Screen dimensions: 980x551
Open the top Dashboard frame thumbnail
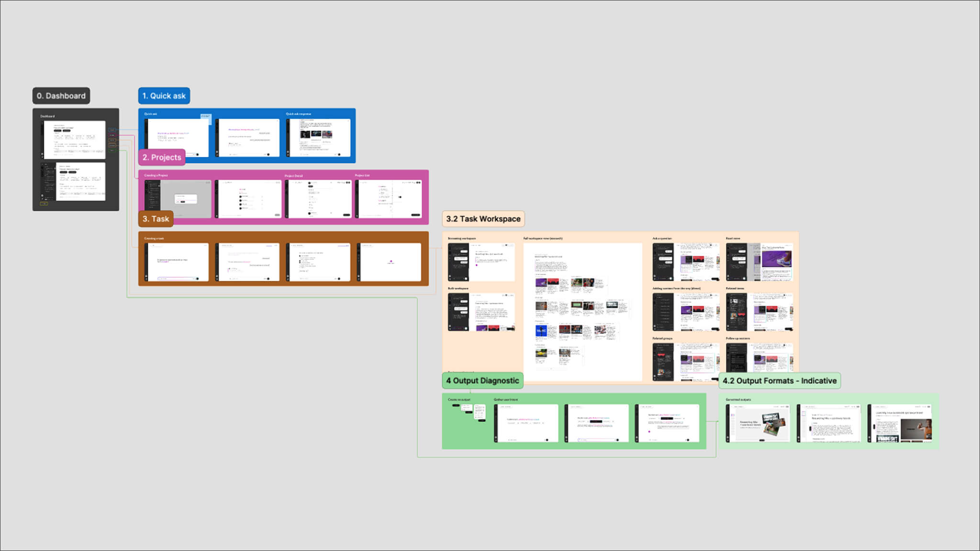[74, 139]
